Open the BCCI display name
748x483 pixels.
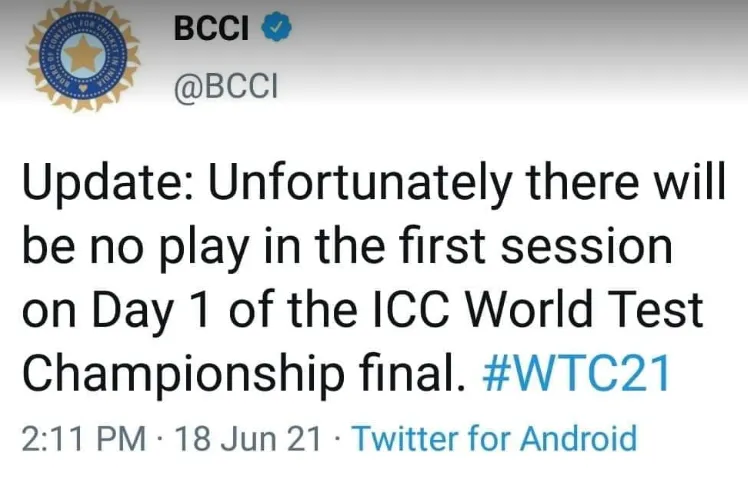(x=211, y=28)
